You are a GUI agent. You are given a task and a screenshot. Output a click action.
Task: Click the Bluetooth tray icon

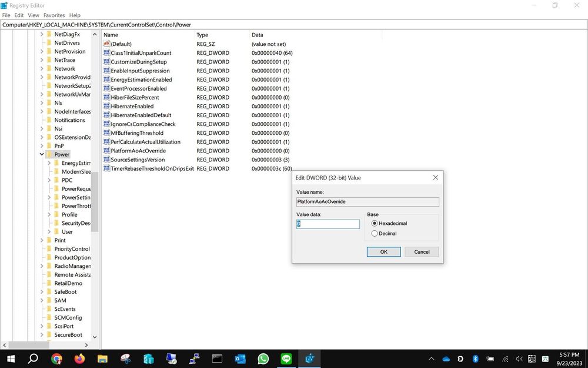coord(475,359)
